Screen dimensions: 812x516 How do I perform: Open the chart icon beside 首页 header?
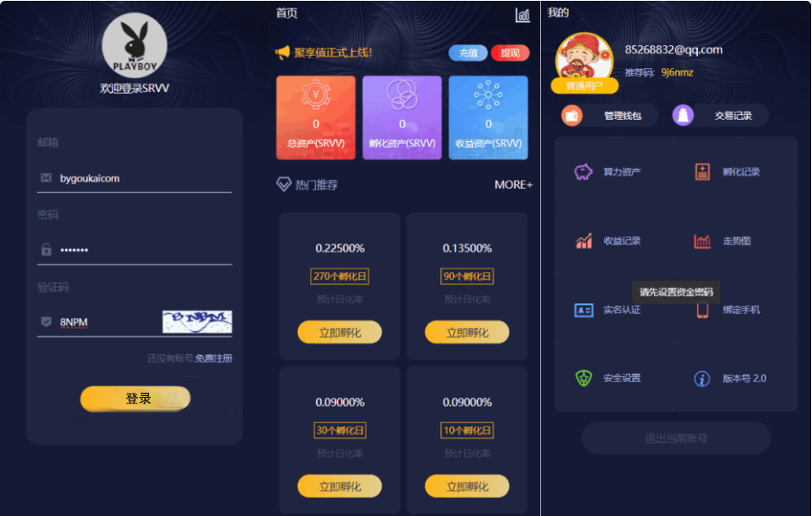click(522, 15)
